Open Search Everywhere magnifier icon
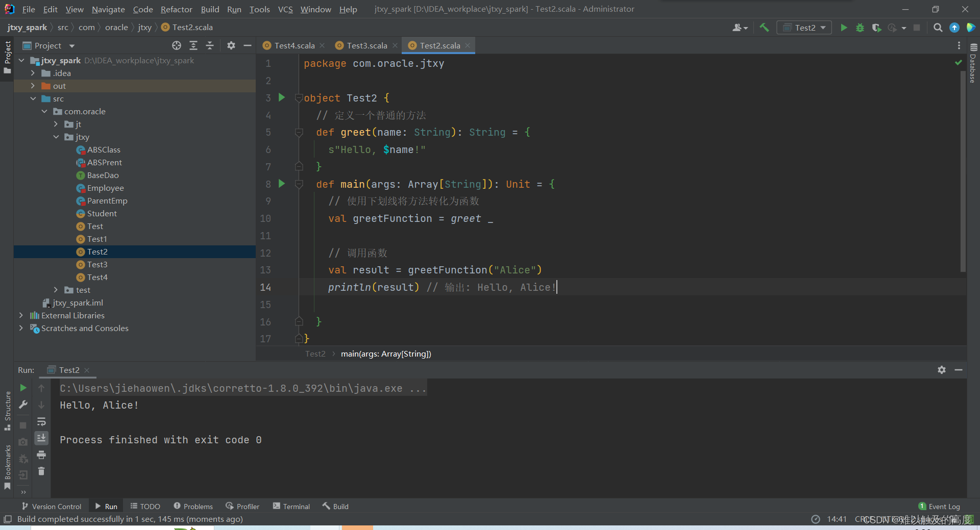The image size is (980, 530). click(x=938, y=28)
